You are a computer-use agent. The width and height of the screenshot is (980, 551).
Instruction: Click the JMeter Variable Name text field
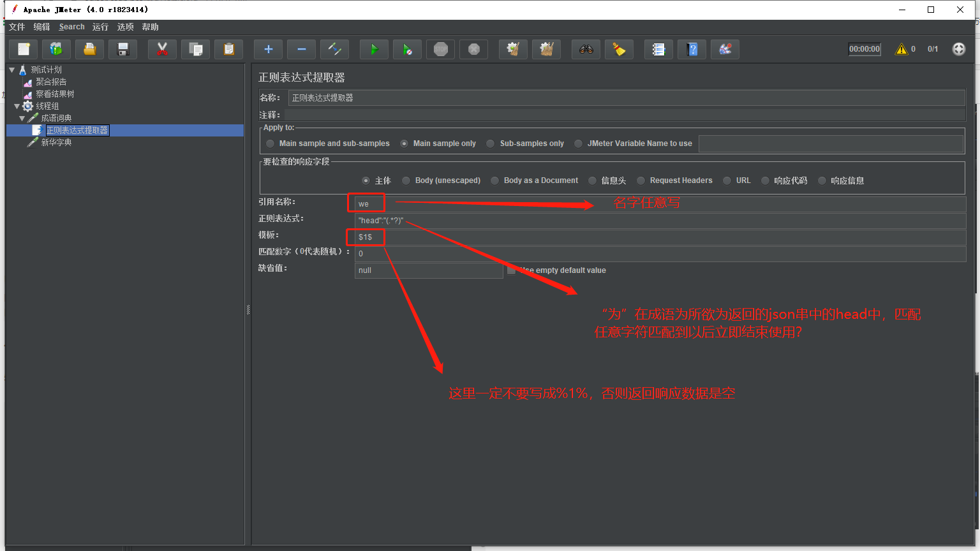tap(831, 143)
